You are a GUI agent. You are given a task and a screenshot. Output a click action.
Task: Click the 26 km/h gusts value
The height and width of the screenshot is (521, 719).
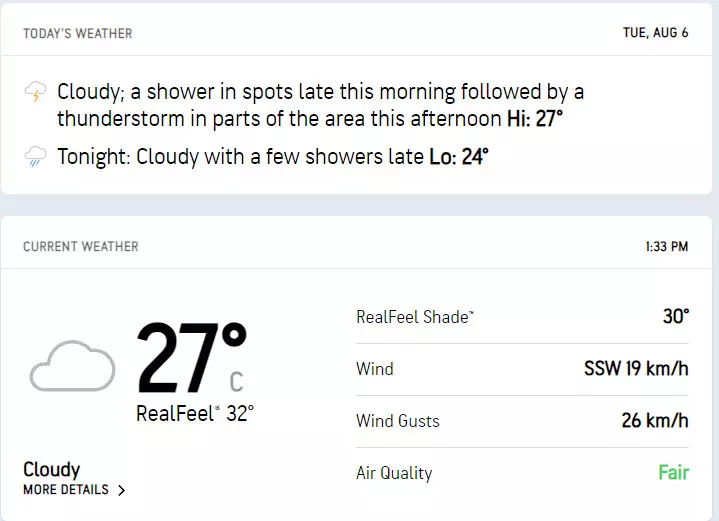point(655,421)
